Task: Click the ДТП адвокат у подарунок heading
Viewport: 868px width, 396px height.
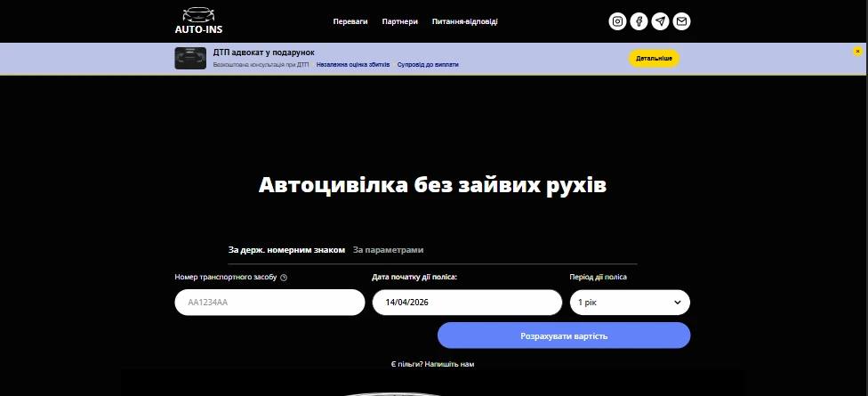Action: [263, 53]
